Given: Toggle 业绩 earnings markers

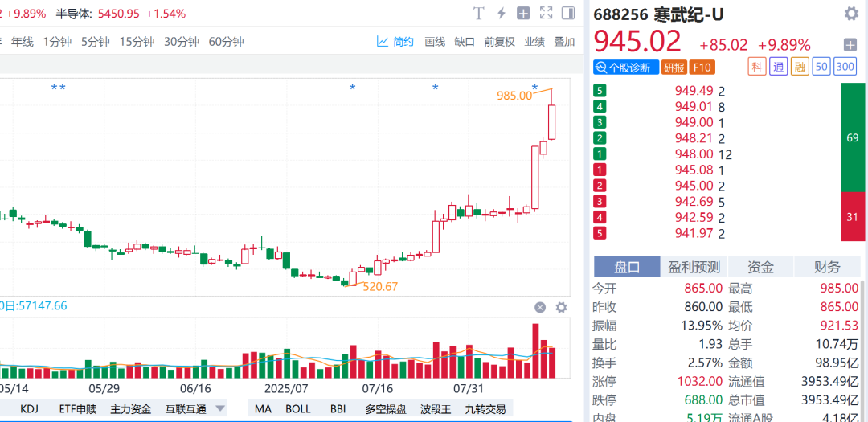Looking at the screenshot, I should click(534, 42).
